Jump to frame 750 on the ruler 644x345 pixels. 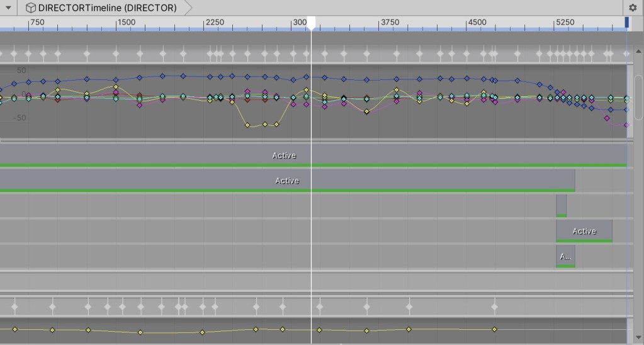tap(30, 23)
